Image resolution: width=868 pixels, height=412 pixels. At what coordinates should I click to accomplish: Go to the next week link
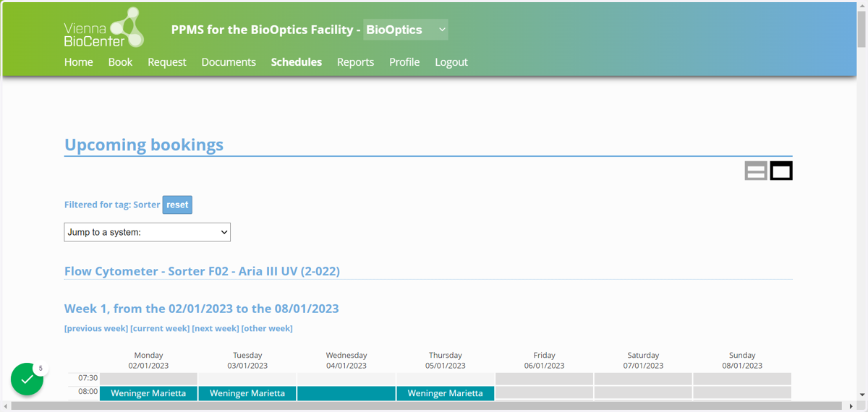click(216, 328)
